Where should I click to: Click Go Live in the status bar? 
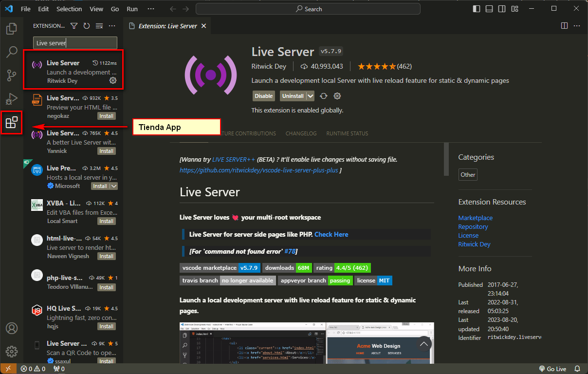(552, 369)
